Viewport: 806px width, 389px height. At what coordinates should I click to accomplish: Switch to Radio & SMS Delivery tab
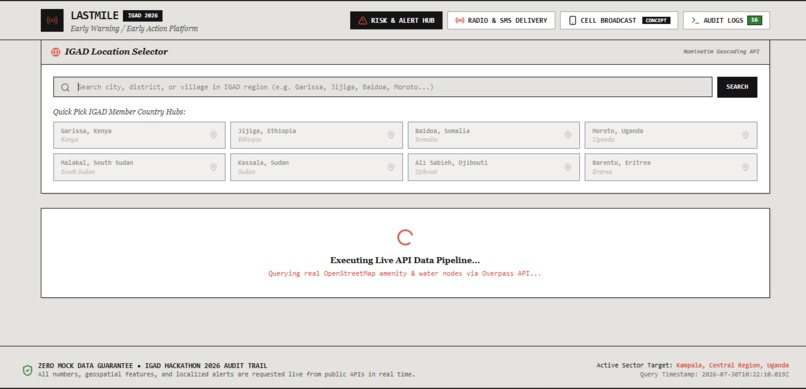501,21
